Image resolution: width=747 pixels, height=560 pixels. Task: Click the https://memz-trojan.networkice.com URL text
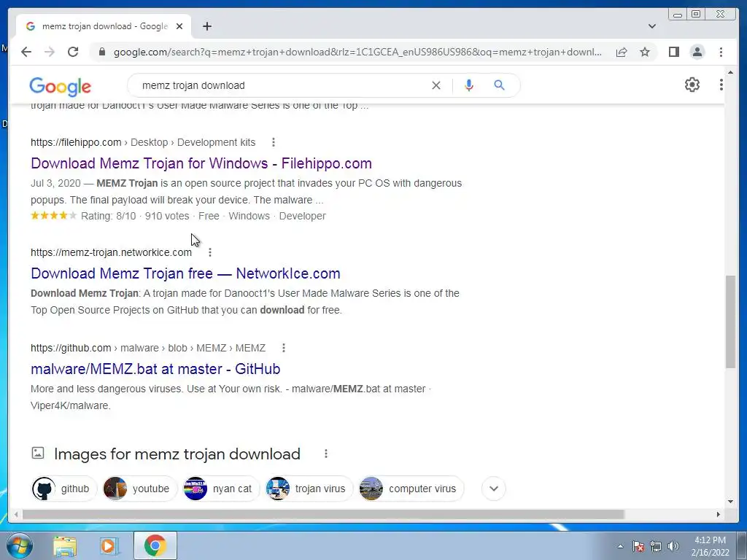111,252
